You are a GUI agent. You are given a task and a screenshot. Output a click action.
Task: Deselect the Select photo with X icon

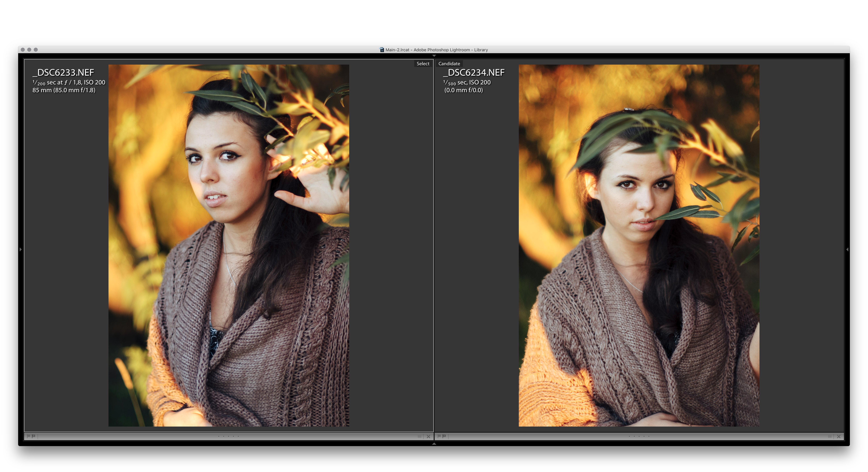428,436
